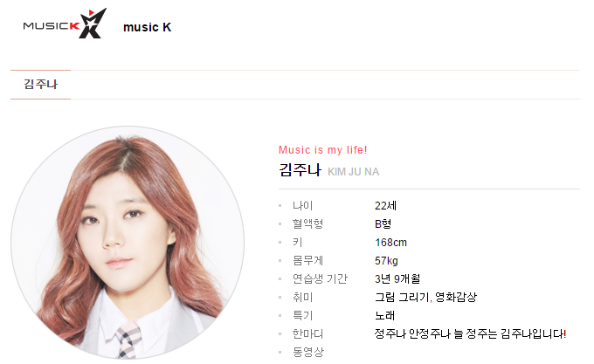The height and width of the screenshot is (364, 594).
Task: Click the 나이 age label
Action: tap(303, 205)
